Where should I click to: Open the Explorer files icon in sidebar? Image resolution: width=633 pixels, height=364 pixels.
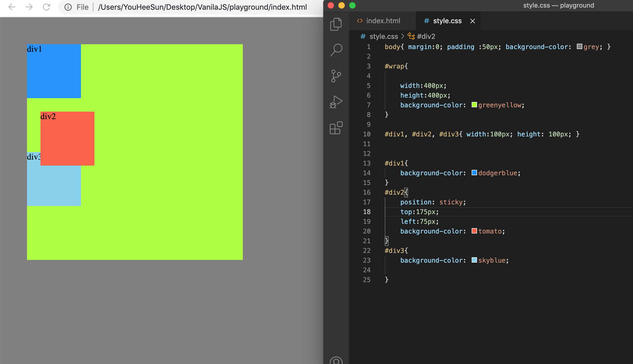tap(336, 24)
